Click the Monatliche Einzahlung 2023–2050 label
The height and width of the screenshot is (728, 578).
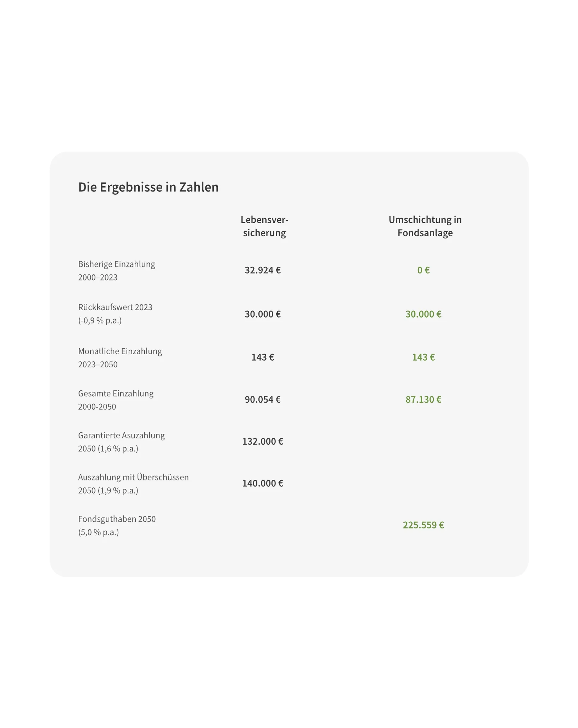click(x=120, y=357)
